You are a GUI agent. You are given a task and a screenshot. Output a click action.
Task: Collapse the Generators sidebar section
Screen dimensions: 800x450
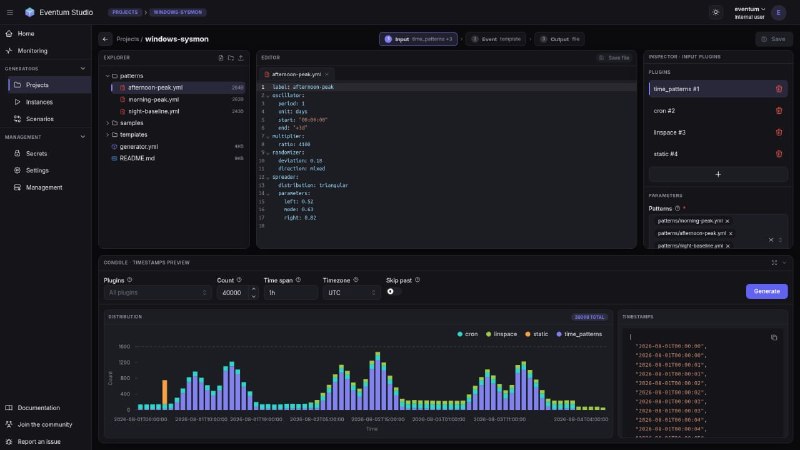point(83,68)
